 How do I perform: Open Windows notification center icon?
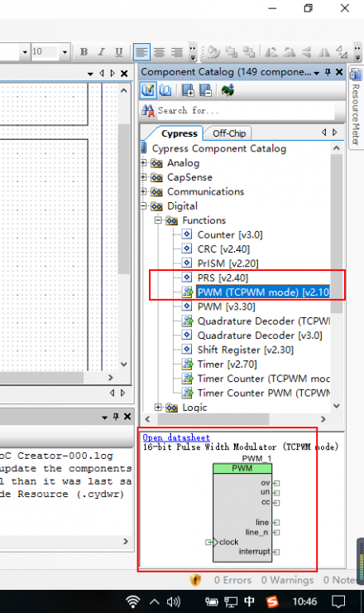338,601
